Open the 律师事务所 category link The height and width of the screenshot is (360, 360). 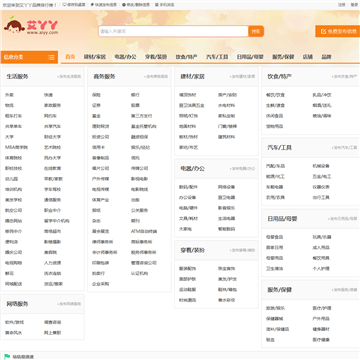pyautogui.click(x=102, y=242)
